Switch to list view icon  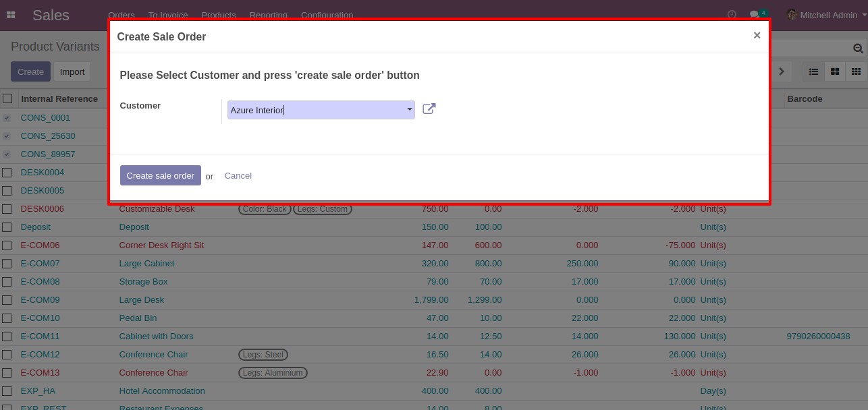coord(813,71)
